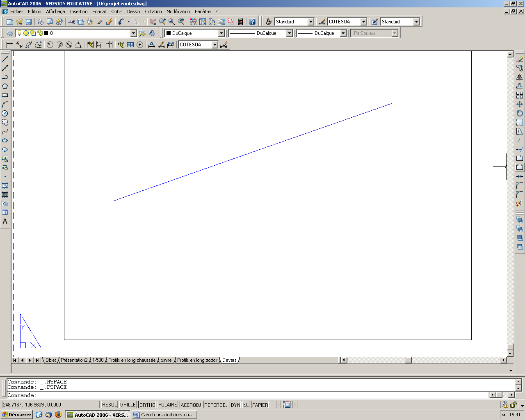Viewport: 525px width, 420px height.
Task: Select the Array modify tool
Action: point(520,95)
